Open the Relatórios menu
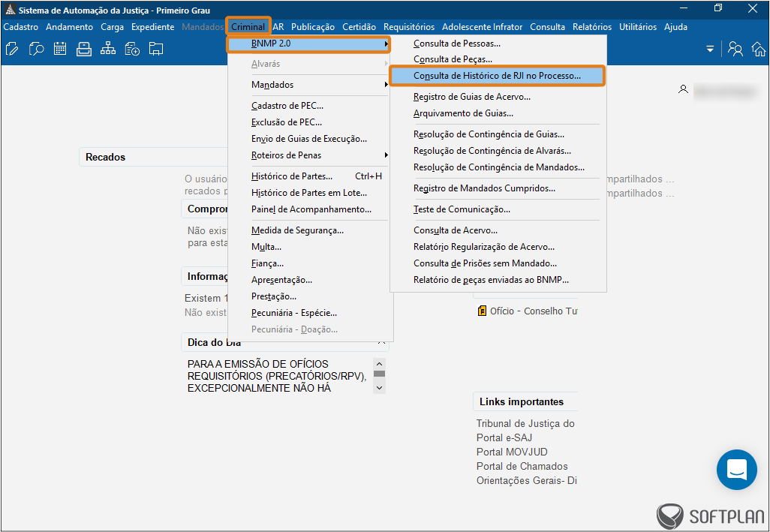The width and height of the screenshot is (770, 532). click(x=592, y=27)
